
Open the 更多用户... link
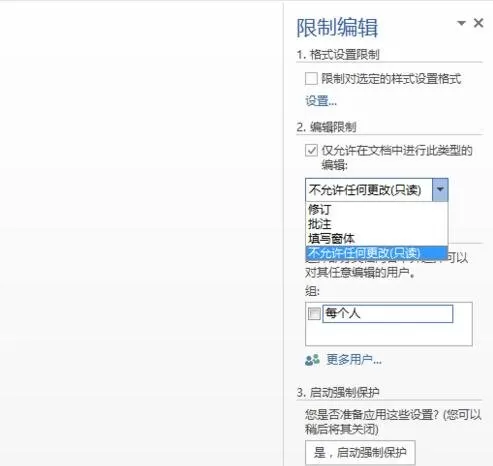[x=354, y=360]
